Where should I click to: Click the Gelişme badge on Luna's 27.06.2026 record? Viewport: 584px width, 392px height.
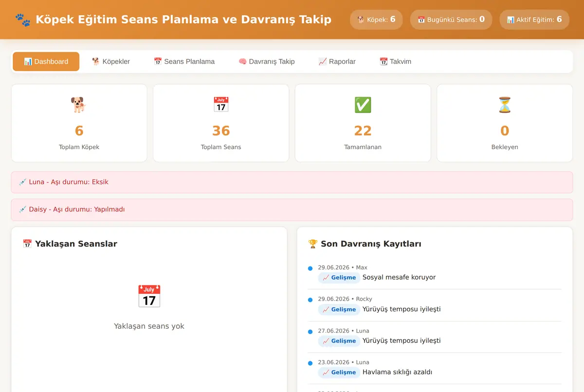tap(339, 341)
